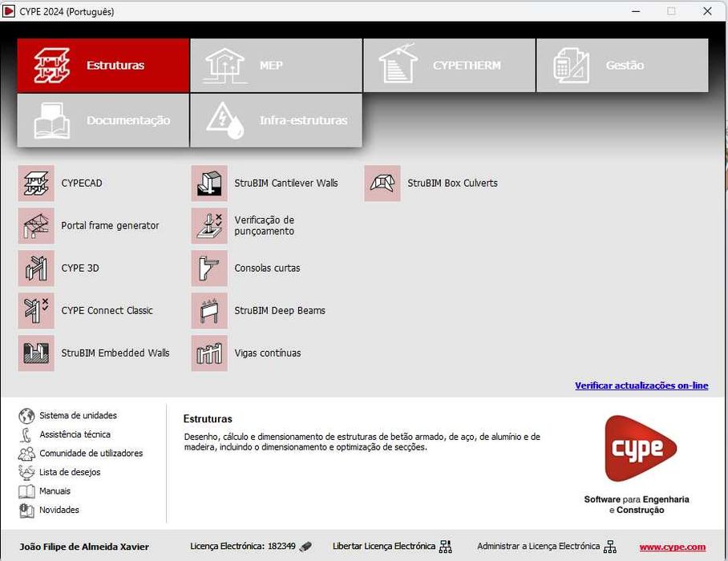Click the large red cype logo
This screenshot has height=561, width=728.
pos(641,448)
